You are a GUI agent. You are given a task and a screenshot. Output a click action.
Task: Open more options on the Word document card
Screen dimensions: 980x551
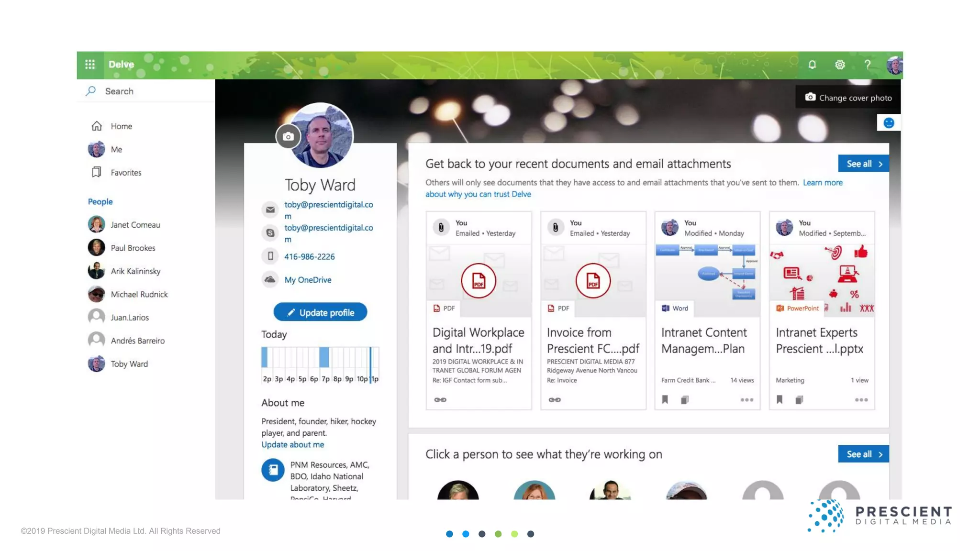[746, 400]
